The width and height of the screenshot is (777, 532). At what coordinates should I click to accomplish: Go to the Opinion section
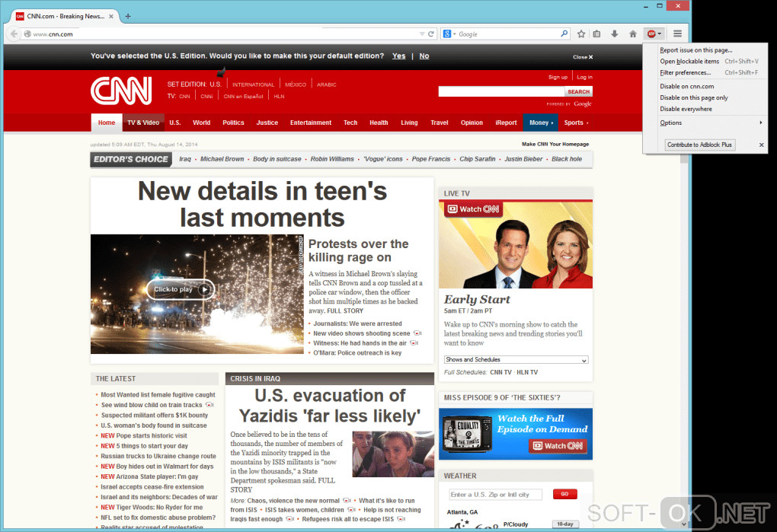pyautogui.click(x=472, y=123)
